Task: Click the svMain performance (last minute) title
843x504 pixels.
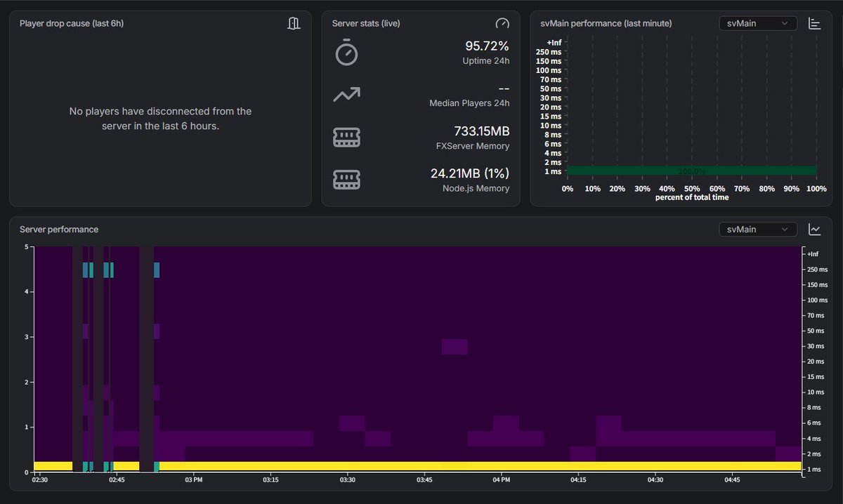Action: point(606,23)
